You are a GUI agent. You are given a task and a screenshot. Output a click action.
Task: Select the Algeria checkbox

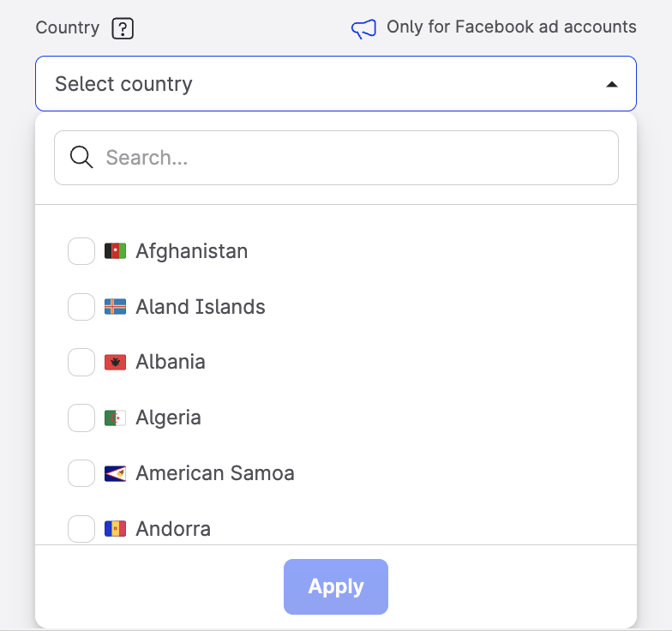(81, 418)
